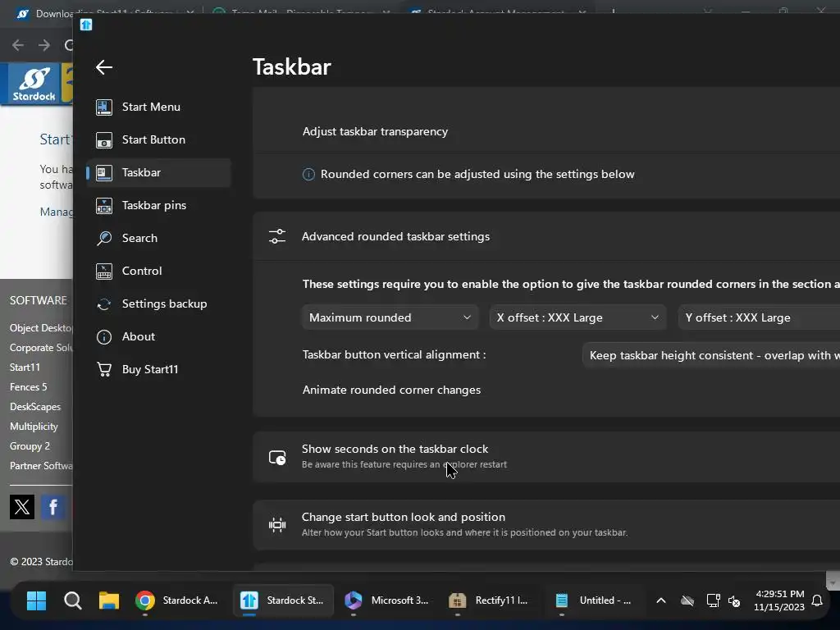840x630 pixels.
Task: Click the Taskbar pins sidebar icon
Action: (x=104, y=206)
